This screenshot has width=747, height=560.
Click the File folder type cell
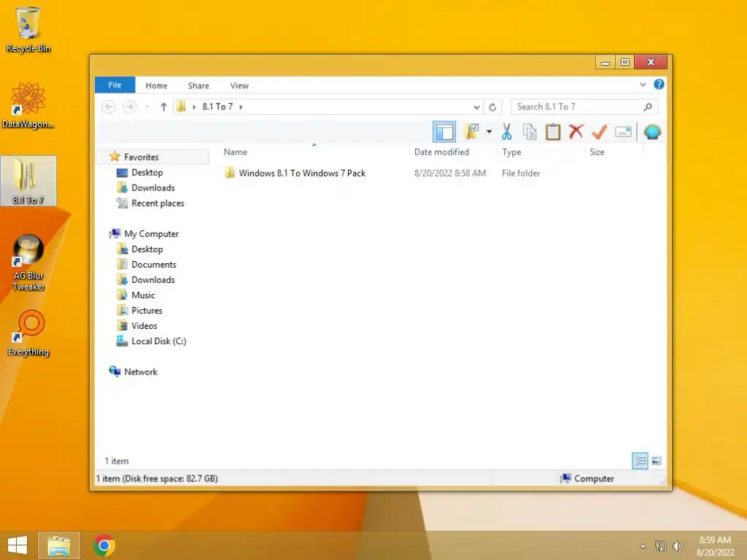521,174
